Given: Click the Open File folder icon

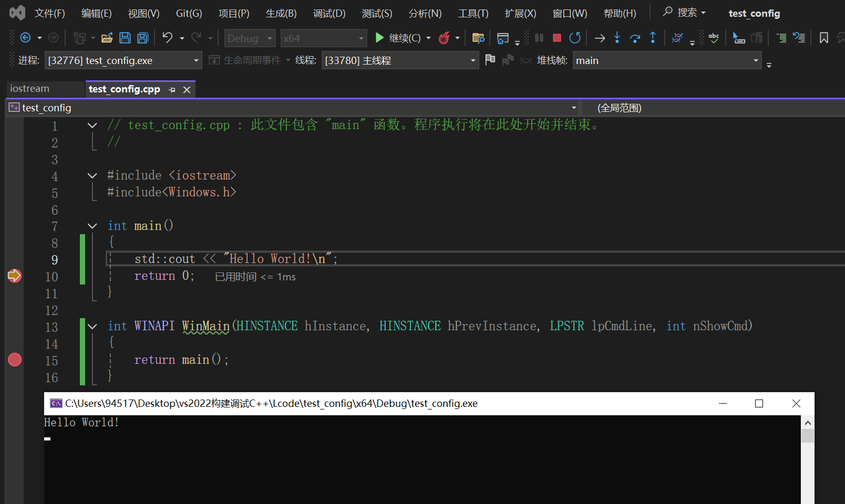Looking at the screenshot, I should (x=107, y=38).
